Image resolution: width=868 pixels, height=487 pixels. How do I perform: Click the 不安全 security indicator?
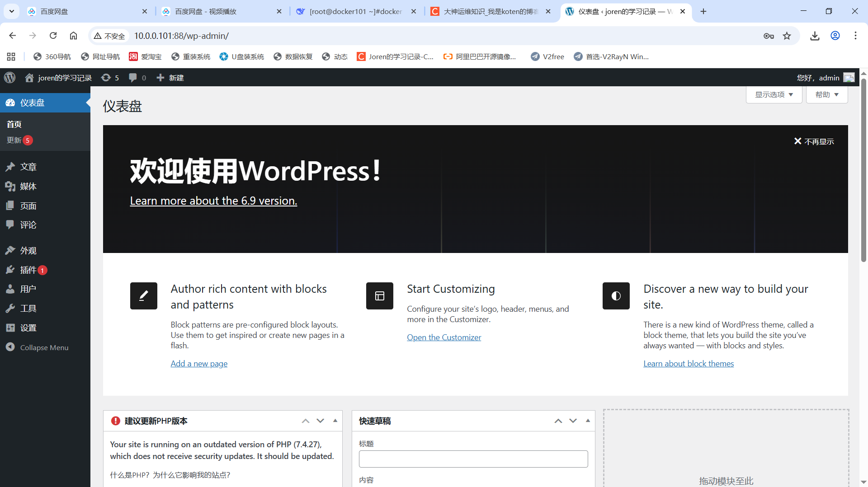(109, 36)
